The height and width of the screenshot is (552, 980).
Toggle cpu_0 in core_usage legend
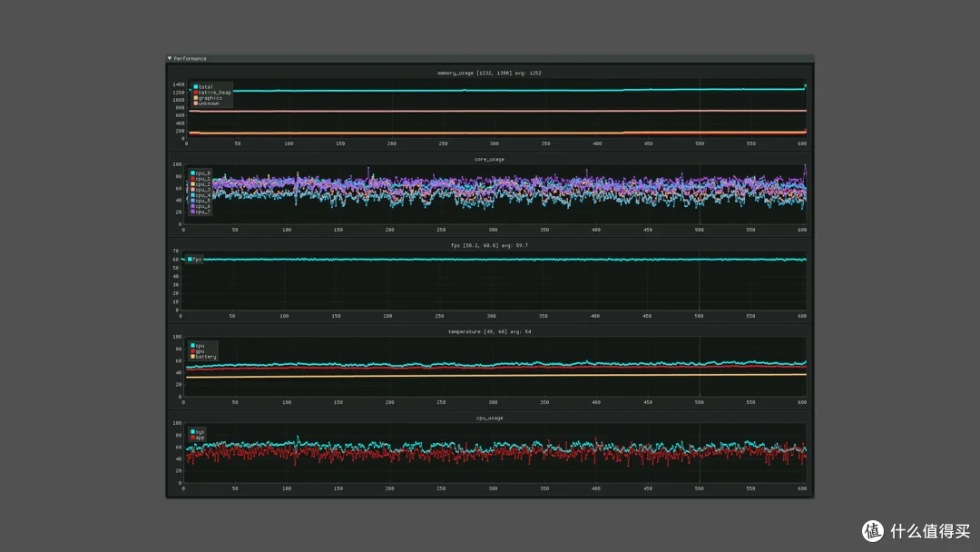tap(201, 173)
